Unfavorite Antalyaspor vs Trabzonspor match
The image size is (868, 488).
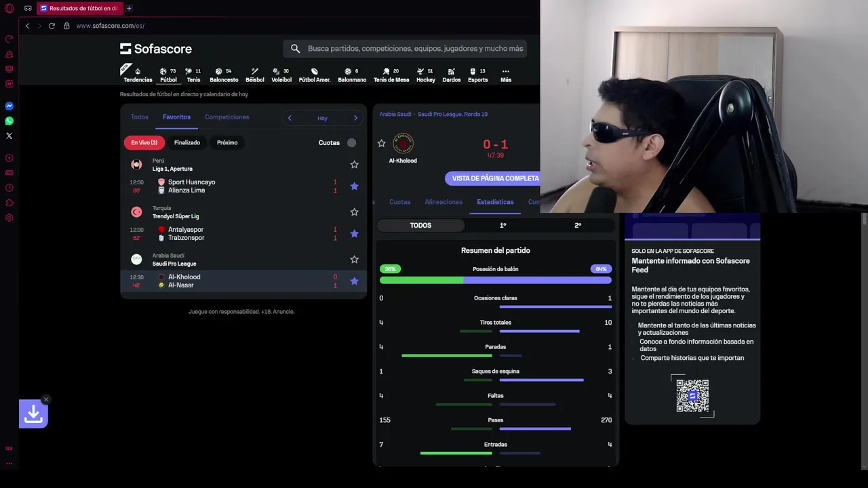[354, 234]
